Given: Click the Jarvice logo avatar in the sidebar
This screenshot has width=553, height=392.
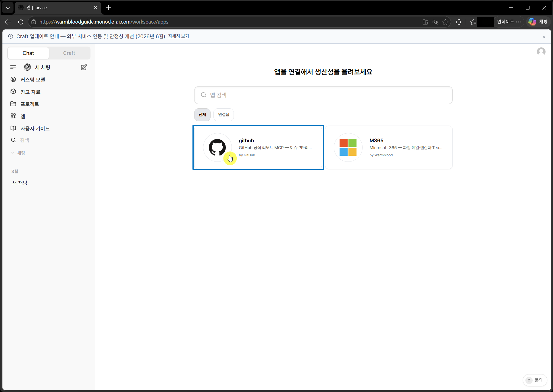Looking at the screenshot, I should (27, 67).
